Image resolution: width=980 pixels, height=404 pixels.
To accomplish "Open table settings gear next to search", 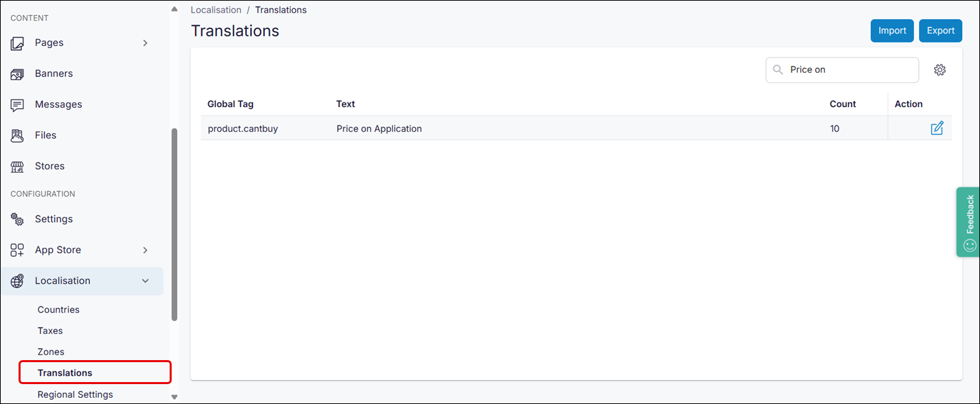I will (x=939, y=70).
